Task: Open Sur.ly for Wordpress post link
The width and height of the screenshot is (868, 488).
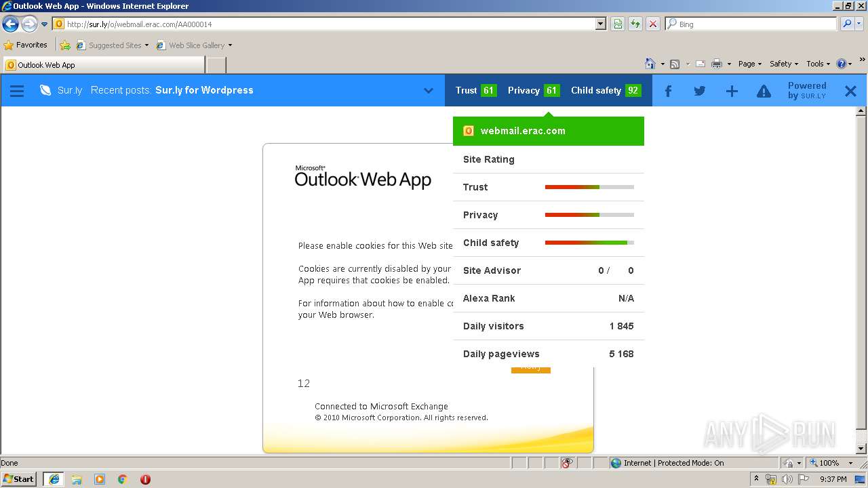Action: tap(204, 90)
